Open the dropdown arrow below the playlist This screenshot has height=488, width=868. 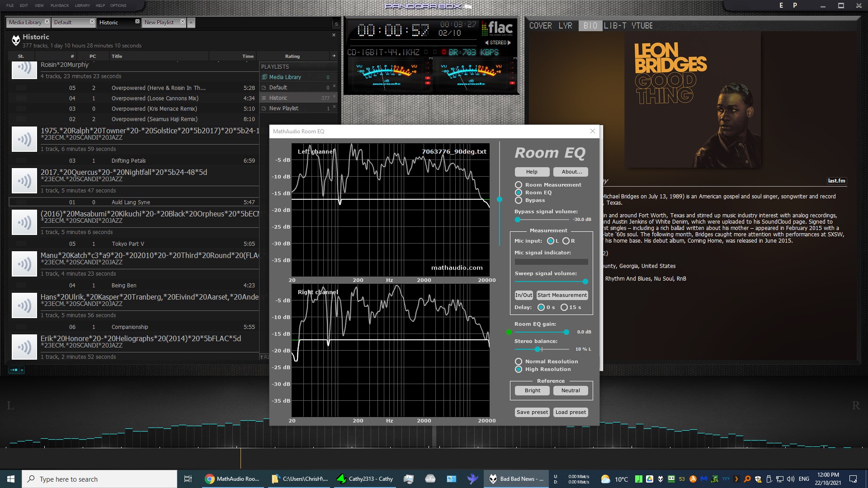[22, 370]
